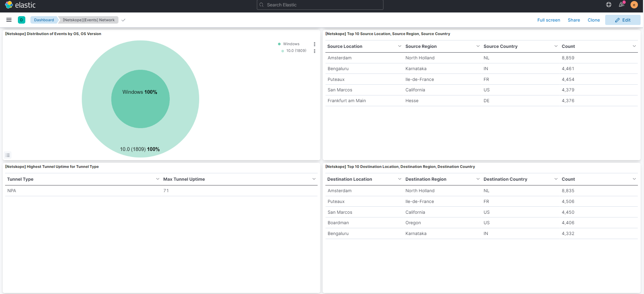Click the Share link

coord(573,20)
